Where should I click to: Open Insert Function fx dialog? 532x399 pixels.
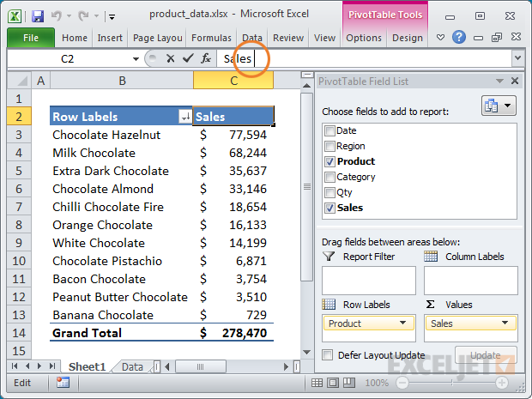206,58
